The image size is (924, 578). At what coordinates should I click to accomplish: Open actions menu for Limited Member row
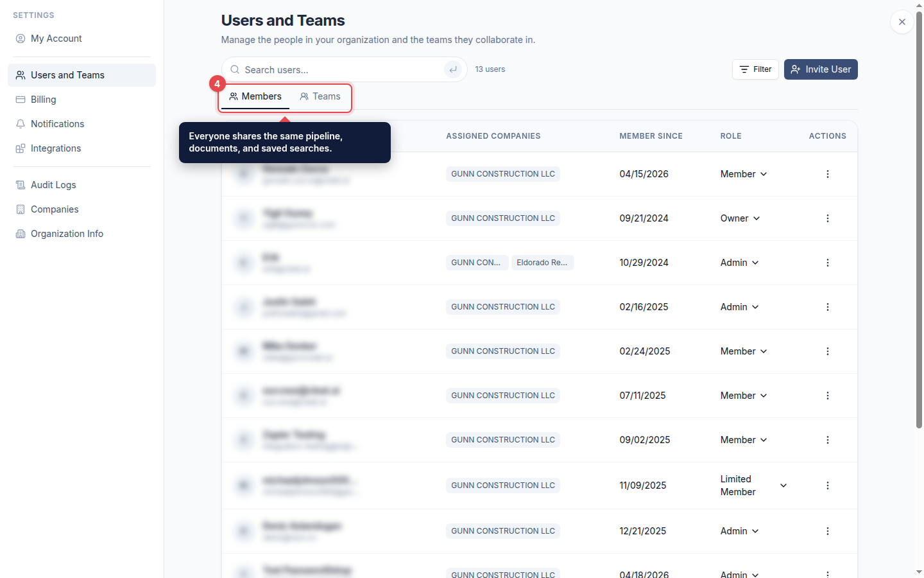click(828, 486)
